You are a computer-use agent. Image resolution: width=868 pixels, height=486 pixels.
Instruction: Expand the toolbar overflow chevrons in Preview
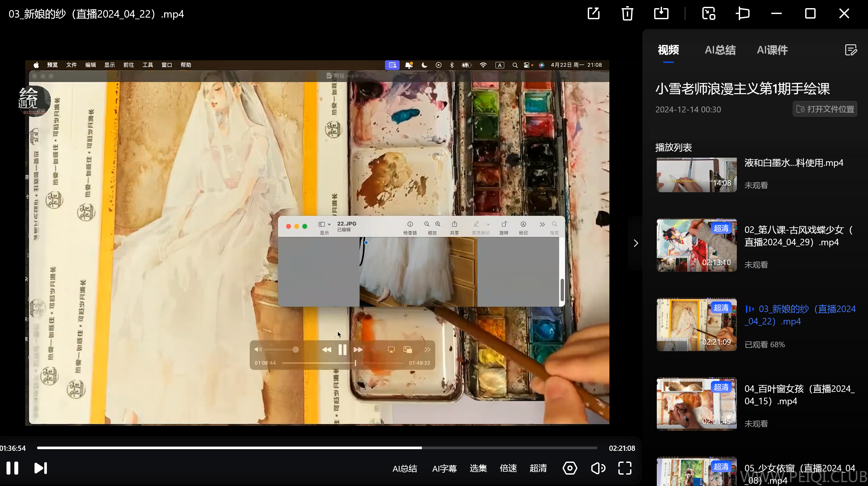point(542,224)
